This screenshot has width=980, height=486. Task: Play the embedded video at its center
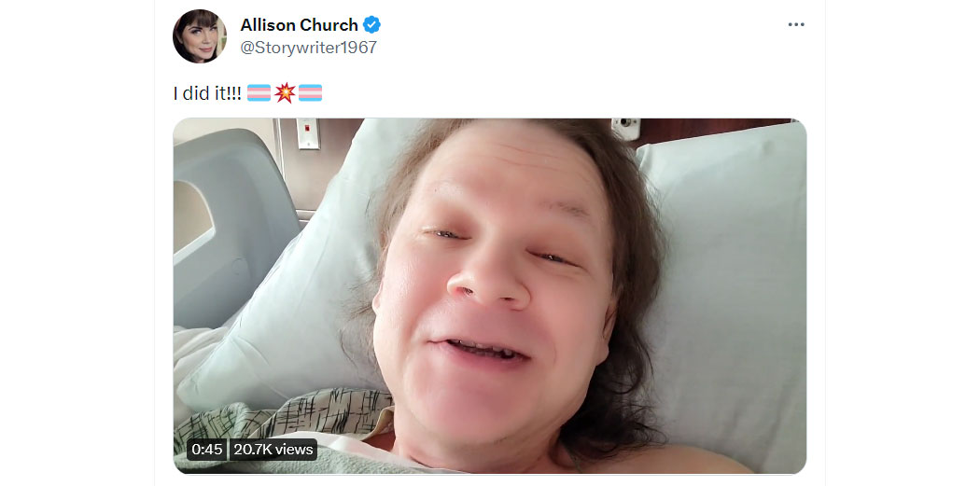pos(489,296)
